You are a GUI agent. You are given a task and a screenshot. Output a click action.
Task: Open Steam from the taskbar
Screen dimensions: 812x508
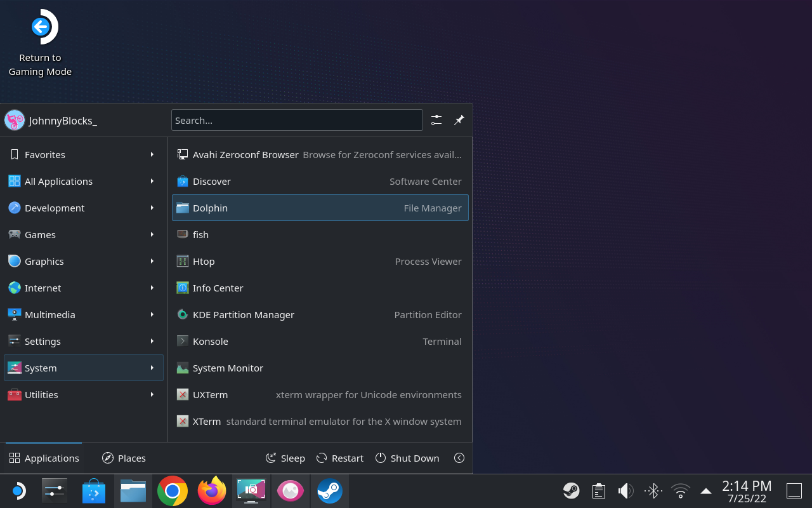pyautogui.click(x=330, y=491)
